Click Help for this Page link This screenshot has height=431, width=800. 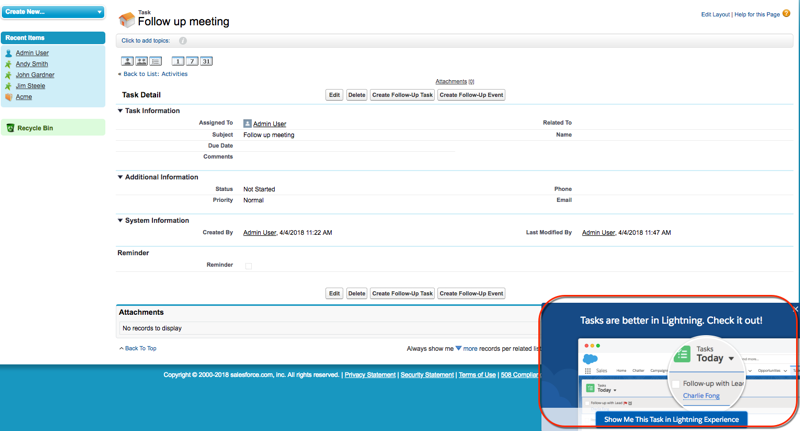point(757,14)
